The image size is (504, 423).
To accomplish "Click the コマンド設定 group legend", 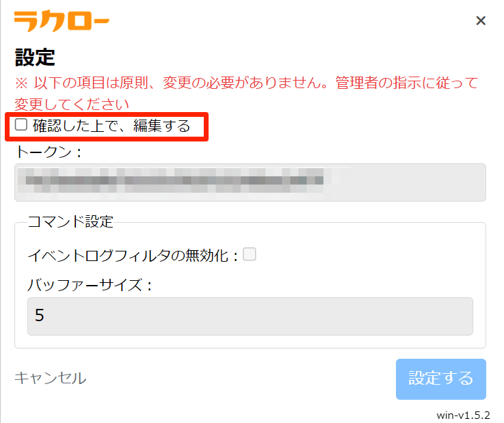I will [x=70, y=221].
